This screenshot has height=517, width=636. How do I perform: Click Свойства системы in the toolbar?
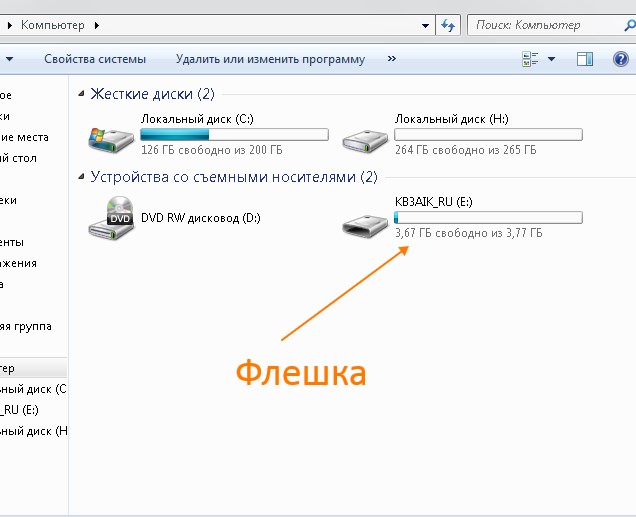coord(95,59)
